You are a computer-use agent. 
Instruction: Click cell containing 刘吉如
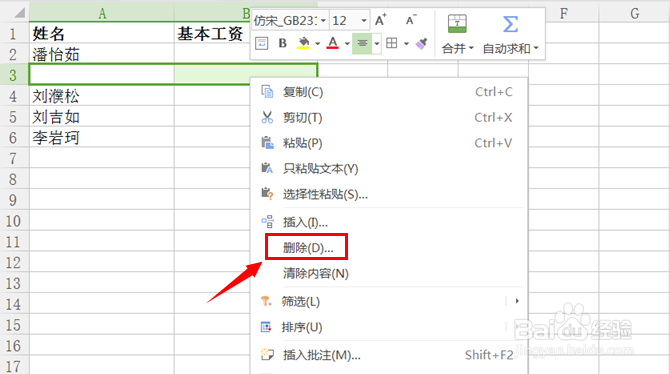coord(102,117)
